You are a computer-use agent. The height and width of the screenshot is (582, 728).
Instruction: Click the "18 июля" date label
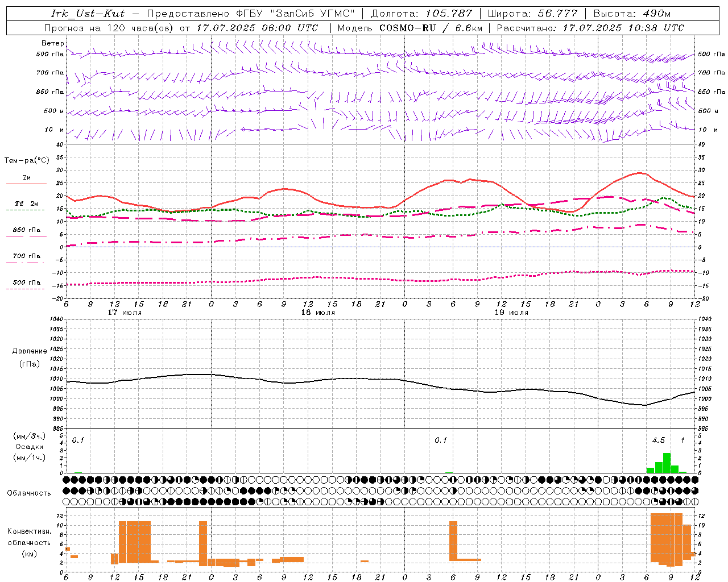point(318,313)
